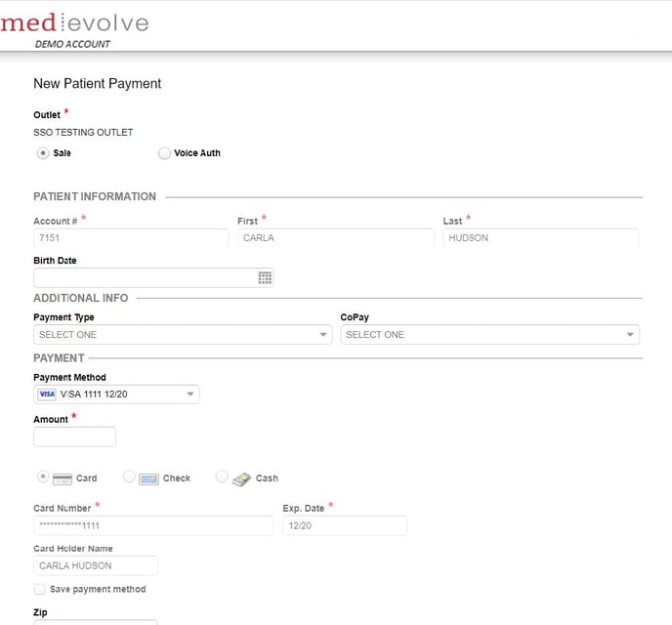Enable Save payment method checkbox
The image size is (672, 625).
[40, 589]
